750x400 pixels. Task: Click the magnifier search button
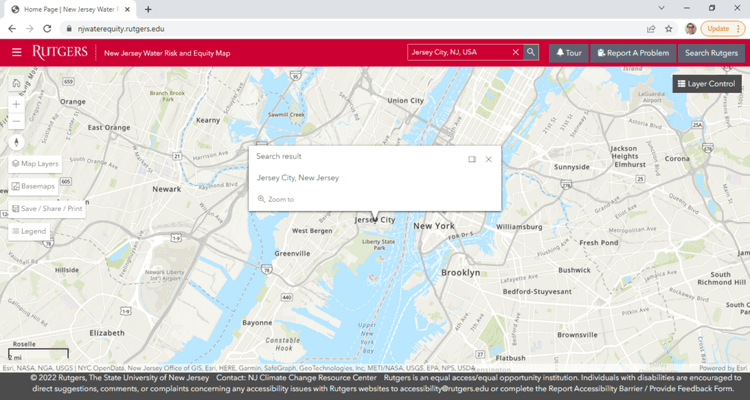coord(531,52)
